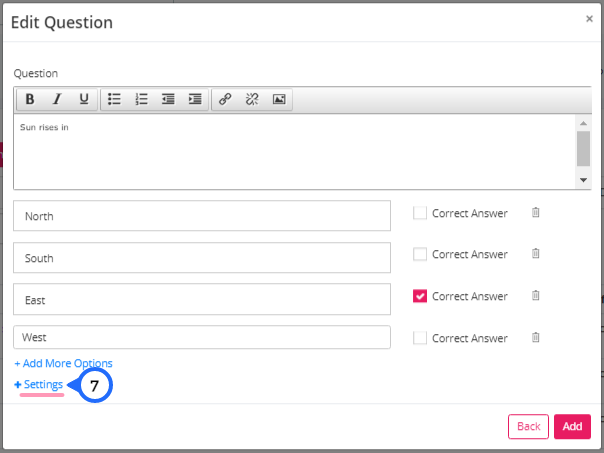Expand the Settings section
This screenshot has width=604, height=453.
pos(39,384)
